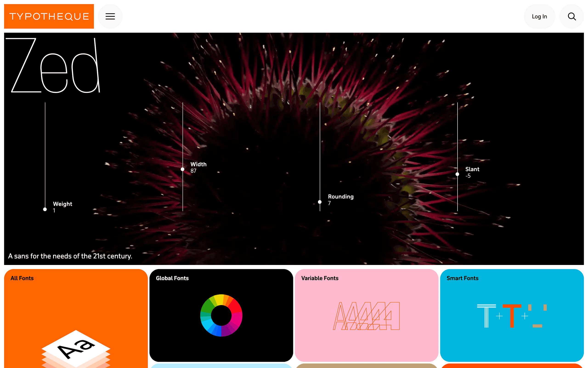588x368 pixels.
Task: Click the outlined AAAA variable font graphic
Action: (x=366, y=316)
